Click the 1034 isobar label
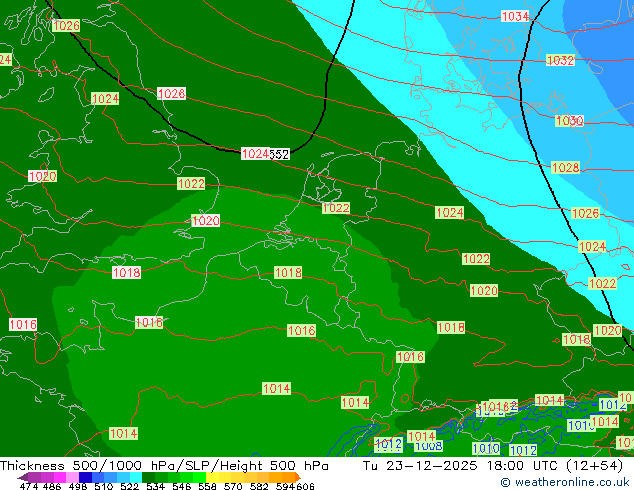The height and width of the screenshot is (490, 634). 515,17
